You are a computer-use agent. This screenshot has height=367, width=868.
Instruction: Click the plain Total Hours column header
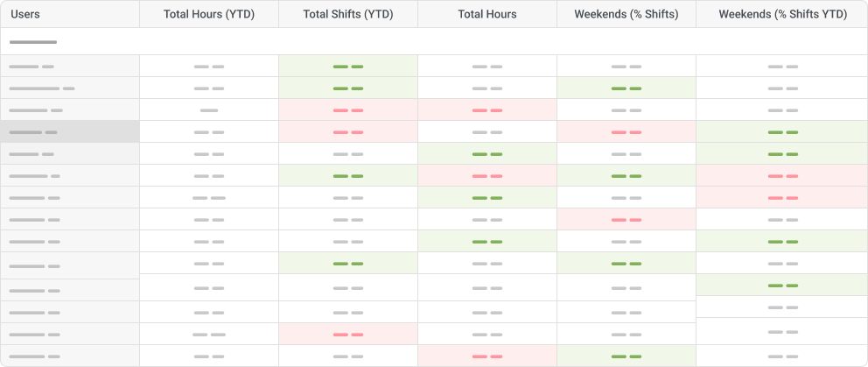(487, 14)
